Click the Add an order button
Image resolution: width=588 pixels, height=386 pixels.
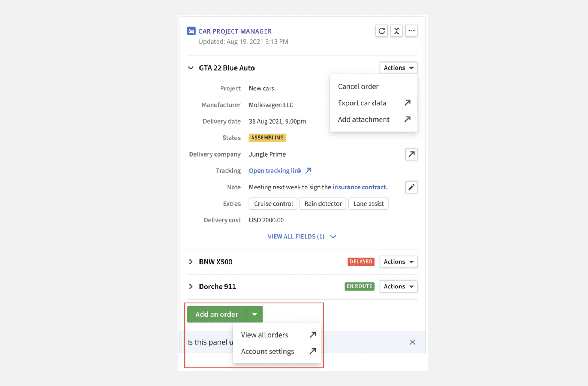coord(217,315)
